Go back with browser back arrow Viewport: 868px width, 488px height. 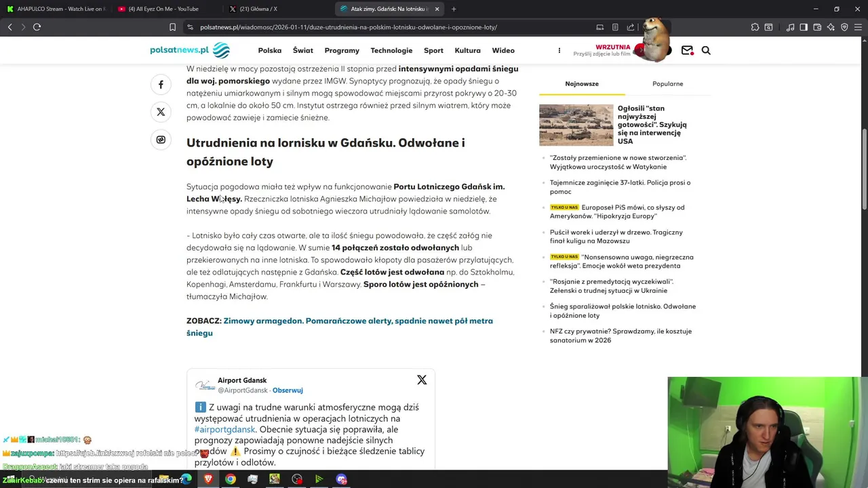coord(9,27)
